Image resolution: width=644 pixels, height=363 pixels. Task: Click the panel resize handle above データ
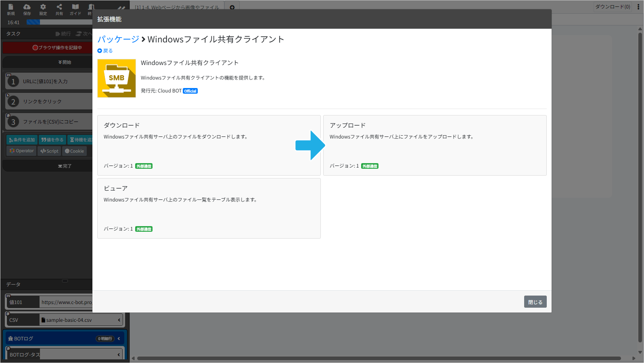pyautogui.click(x=65, y=281)
